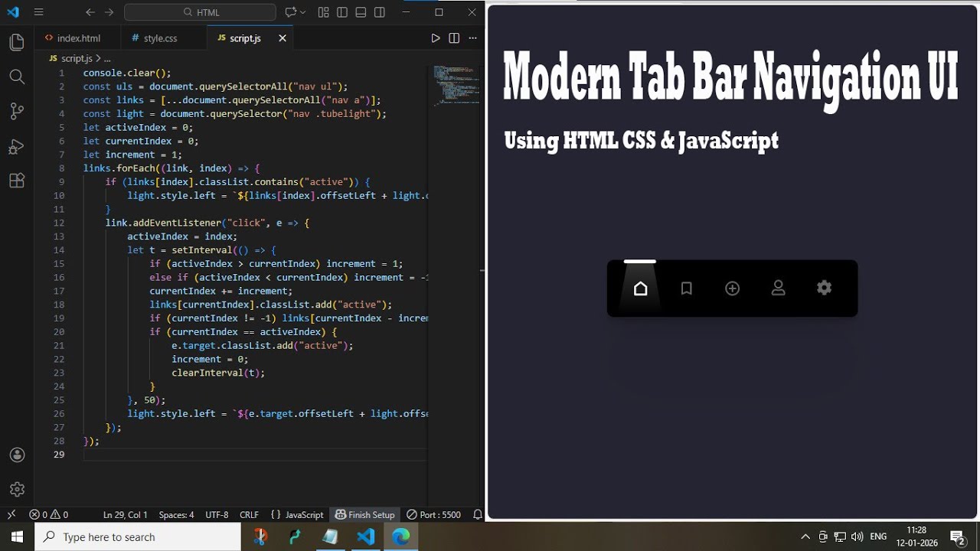The height and width of the screenshot is (551, 980).
Task: Open the Windows Action Center notifications
Action: pos(958,536)
